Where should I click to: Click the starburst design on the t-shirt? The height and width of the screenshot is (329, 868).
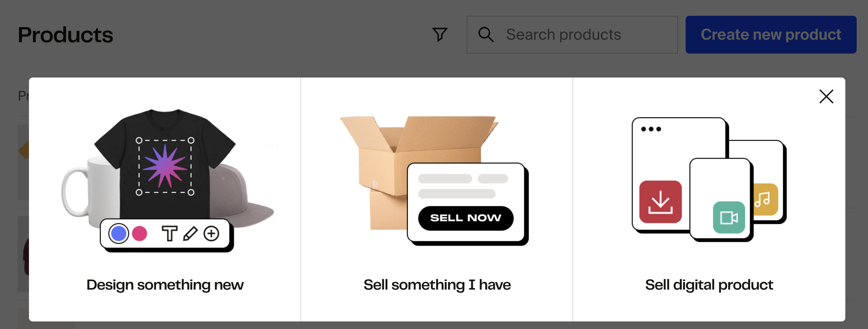point(165,166)
